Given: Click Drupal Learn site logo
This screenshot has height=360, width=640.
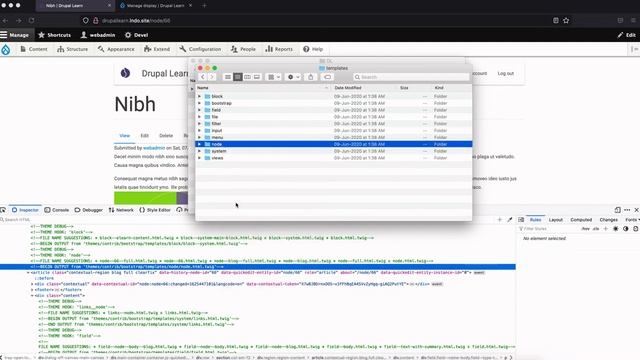Looking at the screenshot, I should (x=125, y=73).
